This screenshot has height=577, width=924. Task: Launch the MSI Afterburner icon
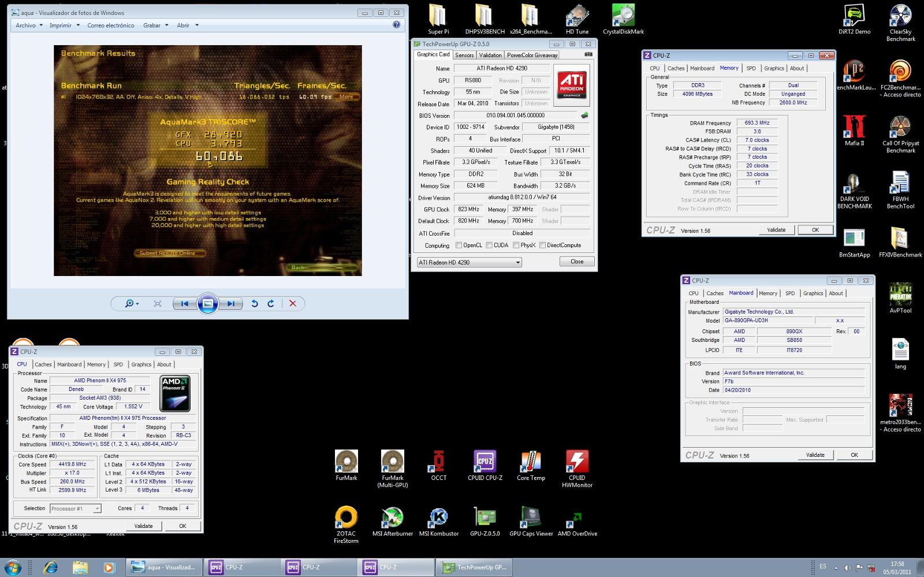click(x=392, y=518)
